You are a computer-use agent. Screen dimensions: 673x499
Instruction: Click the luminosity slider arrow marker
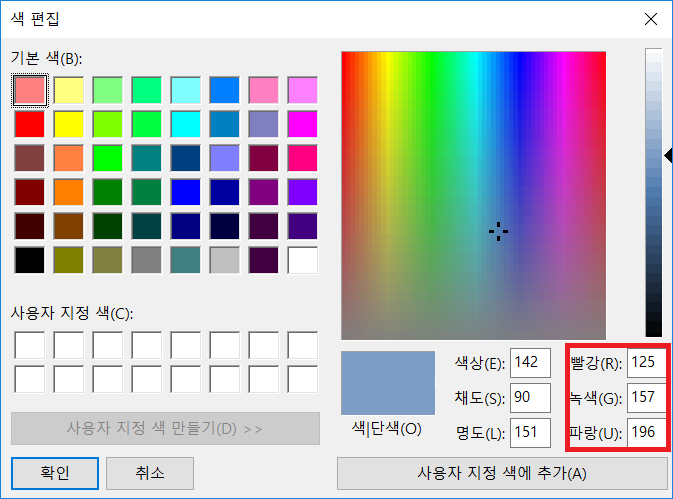click(x=668, y=156)
